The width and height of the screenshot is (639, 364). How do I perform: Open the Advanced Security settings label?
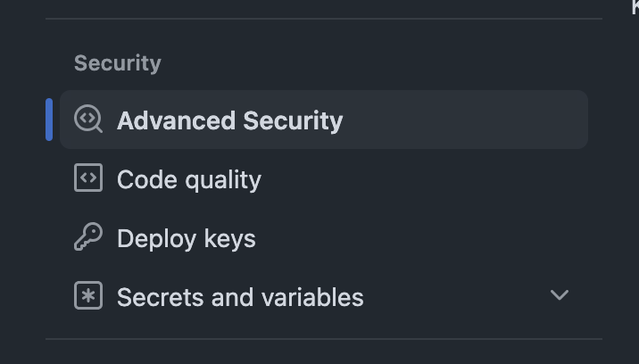pos(229,120)
